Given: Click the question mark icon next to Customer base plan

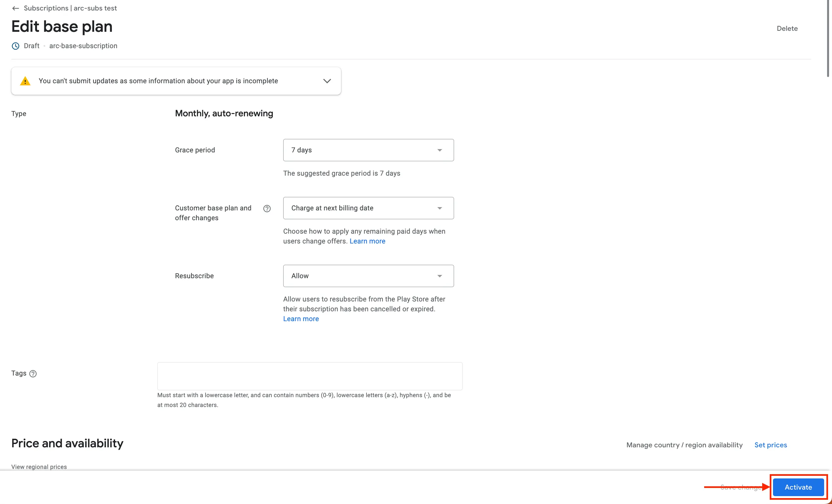Looking at the screenshot, I should click(x=266, y=208).
